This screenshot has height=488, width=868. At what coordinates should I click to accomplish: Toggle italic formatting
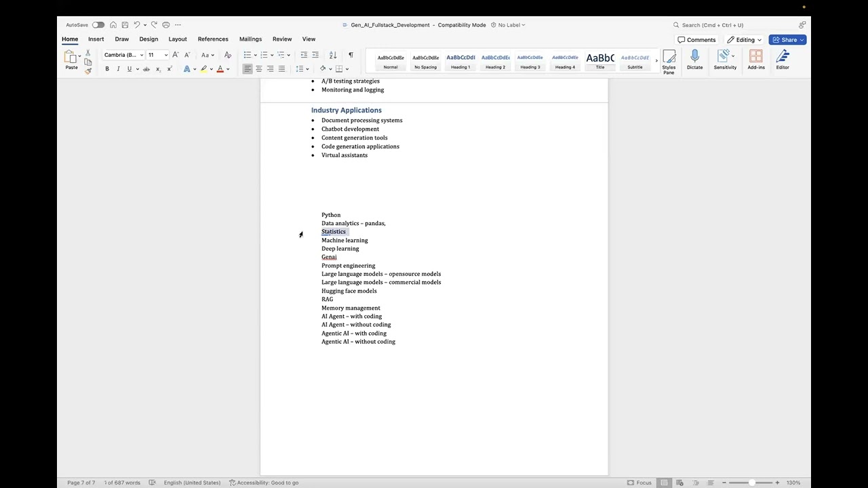(x=118, y=69)
